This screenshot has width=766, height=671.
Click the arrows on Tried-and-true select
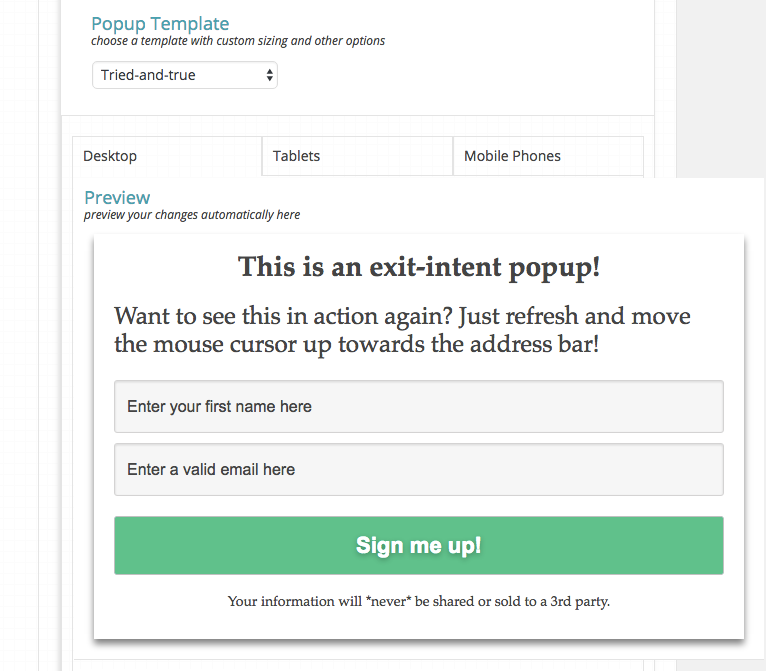click(269, 75)
